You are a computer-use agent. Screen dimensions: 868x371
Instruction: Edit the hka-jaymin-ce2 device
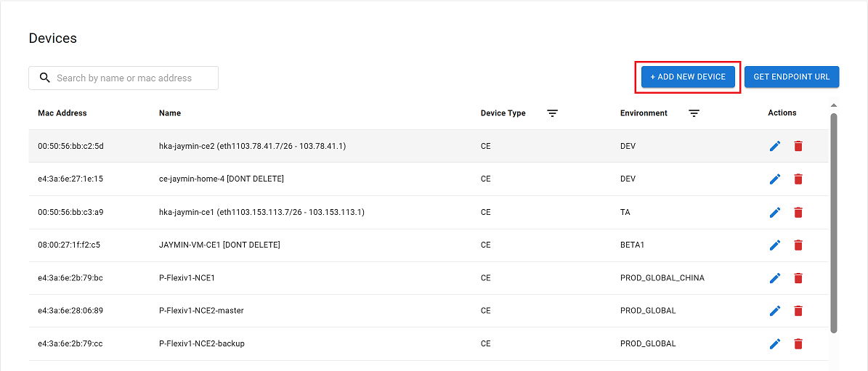coord(775,146)
